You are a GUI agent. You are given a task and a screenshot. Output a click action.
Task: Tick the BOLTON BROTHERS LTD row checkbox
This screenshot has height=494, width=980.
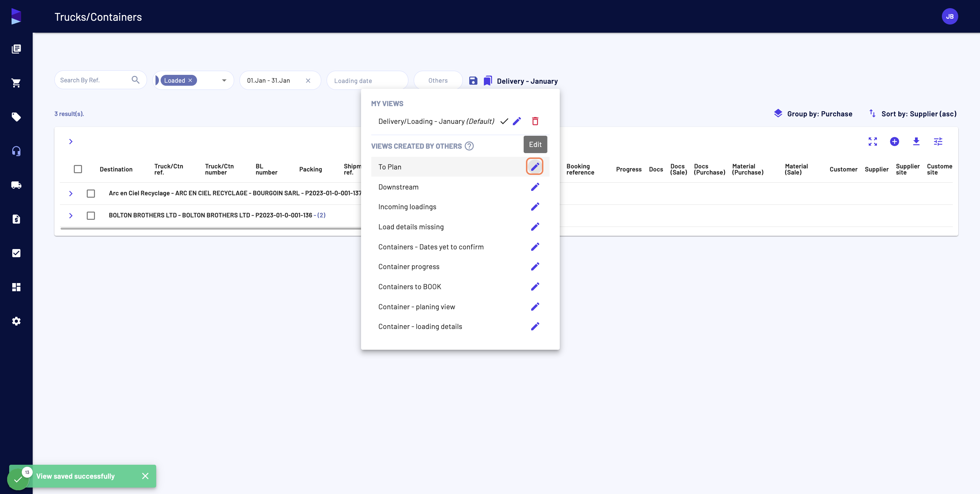(91, 216)
